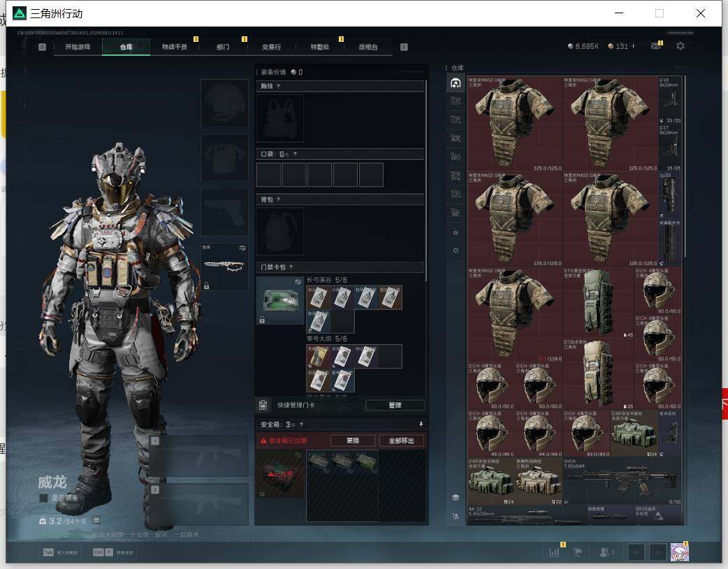Go to the 部门 tab
This screenshot has width=728, height=569.
click(x=223, y=47)
